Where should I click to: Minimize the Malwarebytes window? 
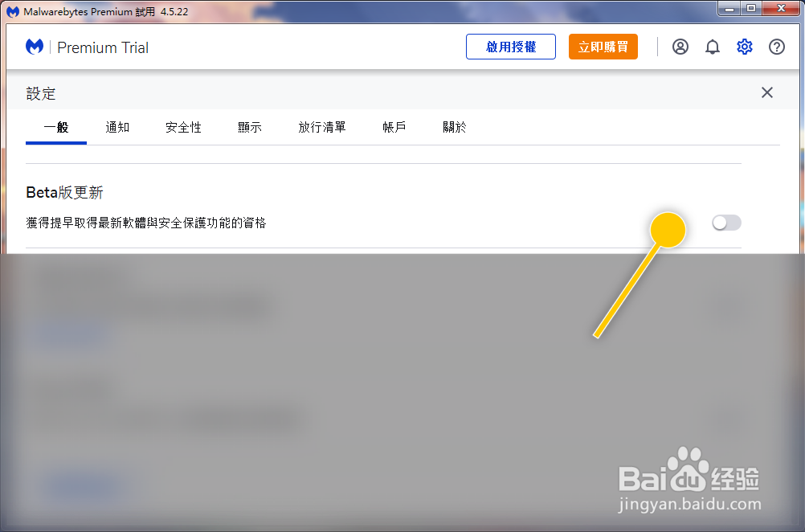pyautogui.click(x=729, y=8)
